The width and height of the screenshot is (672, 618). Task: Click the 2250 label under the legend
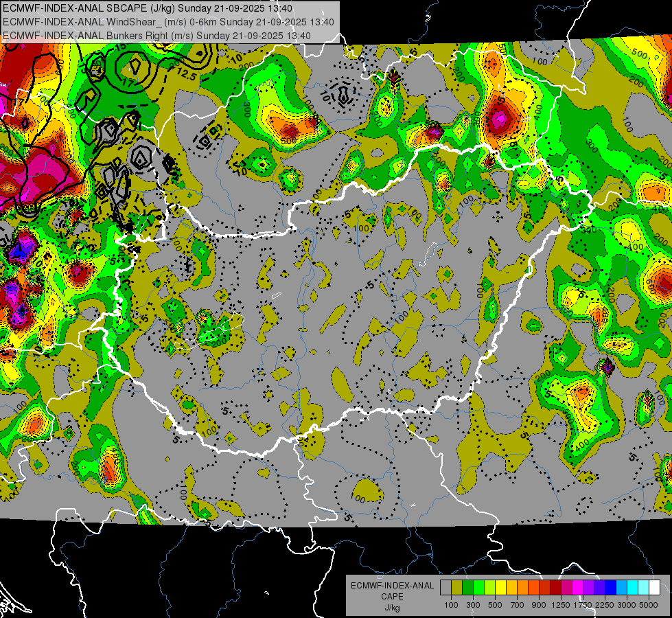(604, 605)
